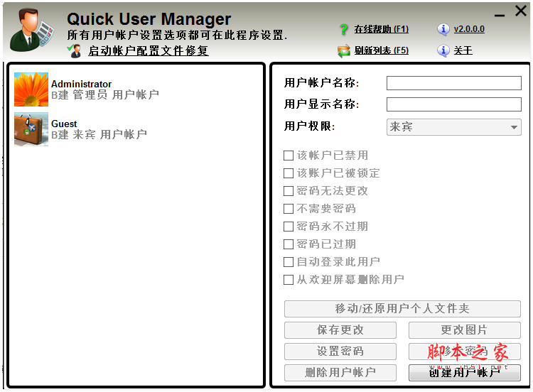Toggle 自动登录此用户 checkbox
533x392 pixels.
coord(289,262)
